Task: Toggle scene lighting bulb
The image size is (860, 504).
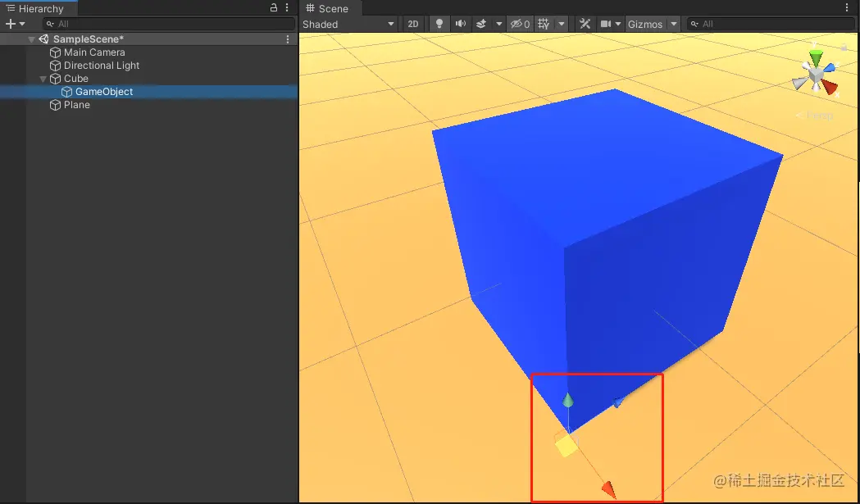Action: pyautogui.click(x=439, y=24)
